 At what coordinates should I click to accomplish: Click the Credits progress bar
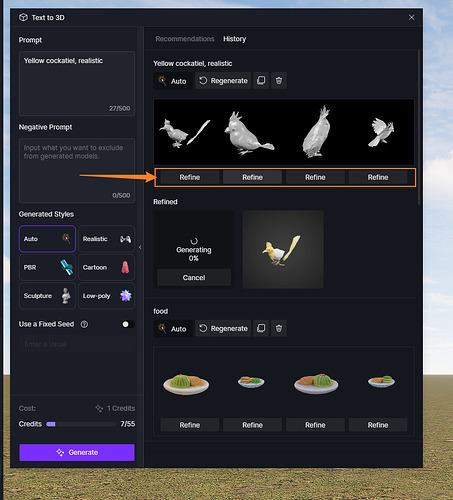pyautogui.click(x=81, y=424)
